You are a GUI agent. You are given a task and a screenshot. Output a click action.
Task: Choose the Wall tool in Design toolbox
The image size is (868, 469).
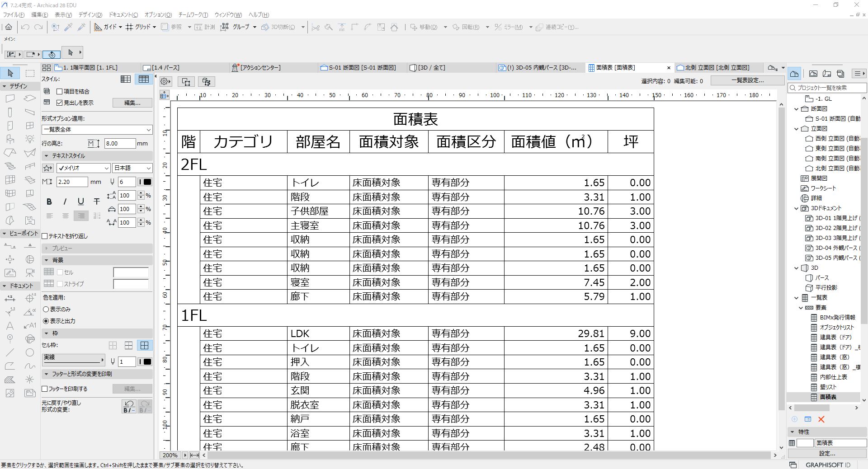click(10, 98)
